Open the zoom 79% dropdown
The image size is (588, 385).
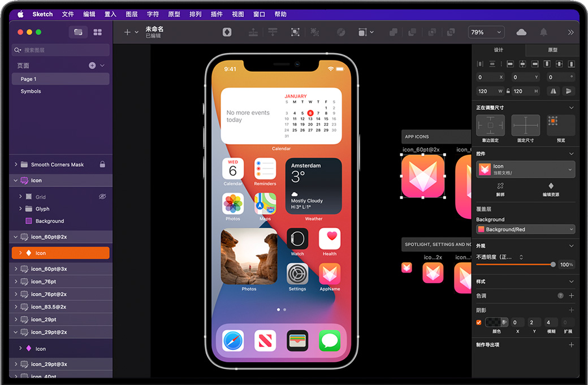[x=486, y=32]
